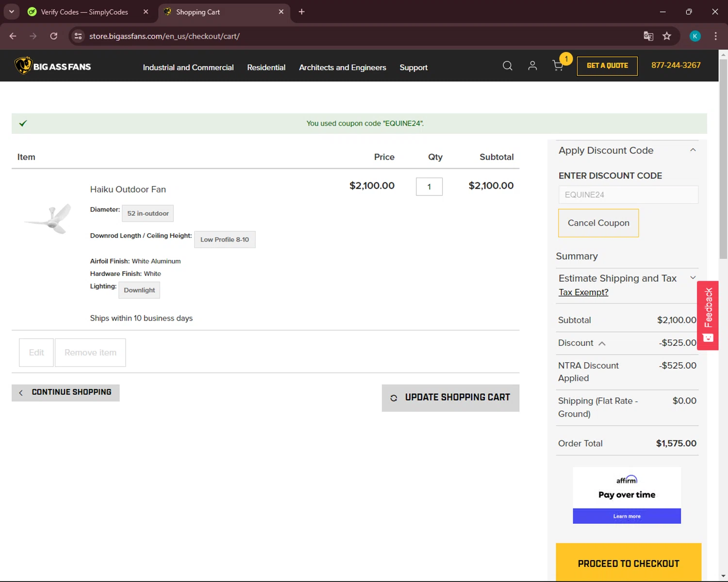Click Edit button for cart item
The width and height of the screenshot is (728, 582).
(36, 353)
